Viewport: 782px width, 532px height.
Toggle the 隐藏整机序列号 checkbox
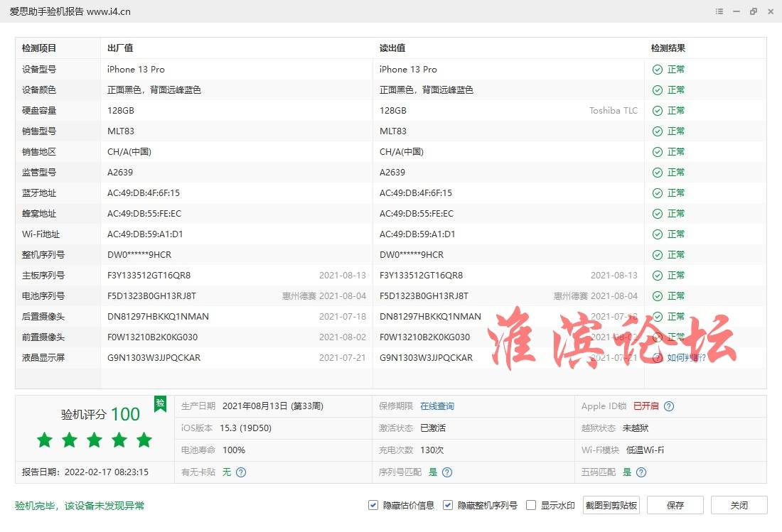tap(448, 505)
